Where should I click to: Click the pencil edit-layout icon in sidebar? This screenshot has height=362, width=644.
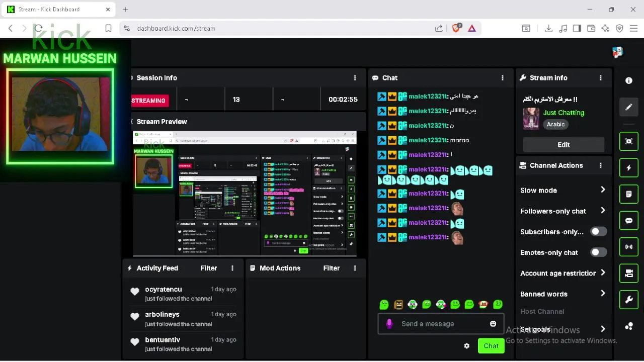pyautogui.click(x=629, y=107)
